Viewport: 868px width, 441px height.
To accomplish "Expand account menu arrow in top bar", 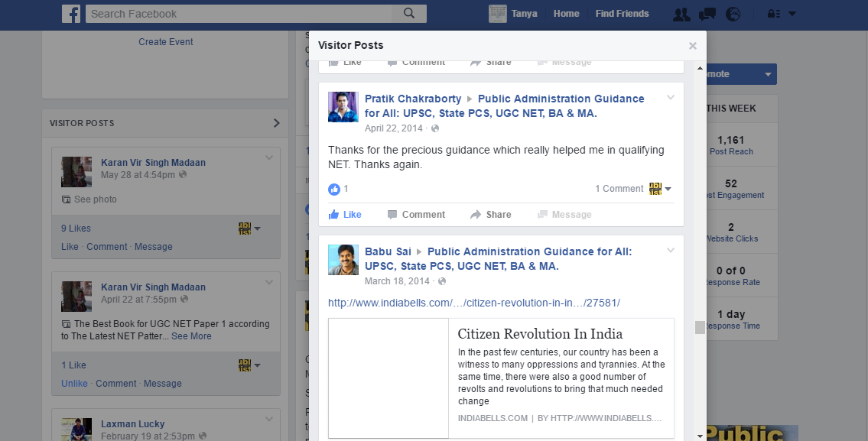I will [792, 14].
